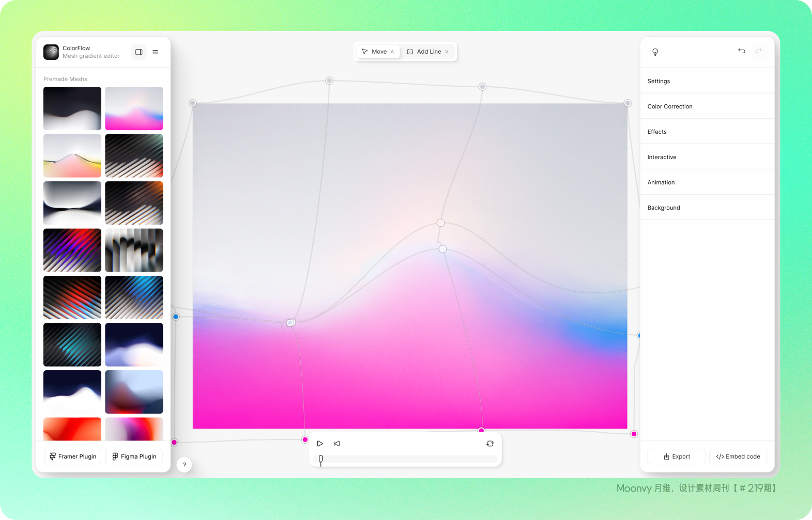This screenshot has height=520, width=812.
Task: Click the undo arrow icon
Action: 742,51
